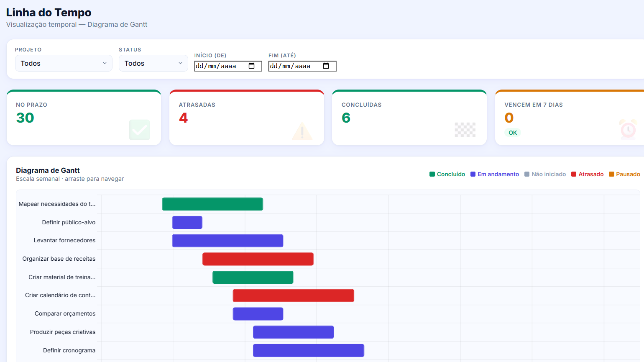The height and width of the screenshot is (362, 644).
Task: Click the Atrasado legend label
Action: click(591, 174)
